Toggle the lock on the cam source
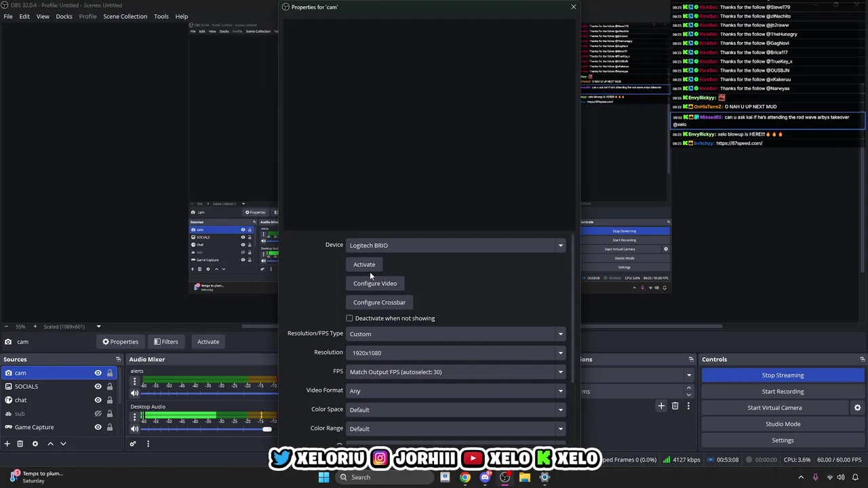 tap(110, 373)
